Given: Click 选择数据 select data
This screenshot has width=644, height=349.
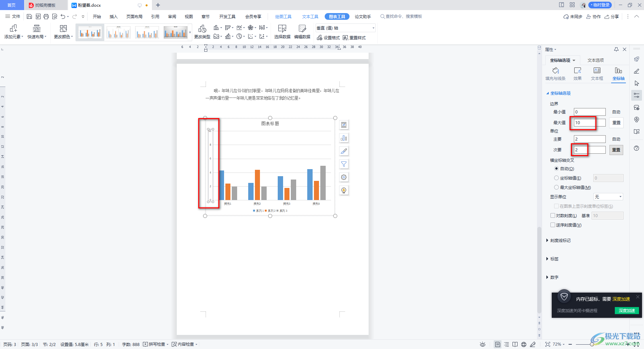Looking at the screenshot, I should coord(282,32).
